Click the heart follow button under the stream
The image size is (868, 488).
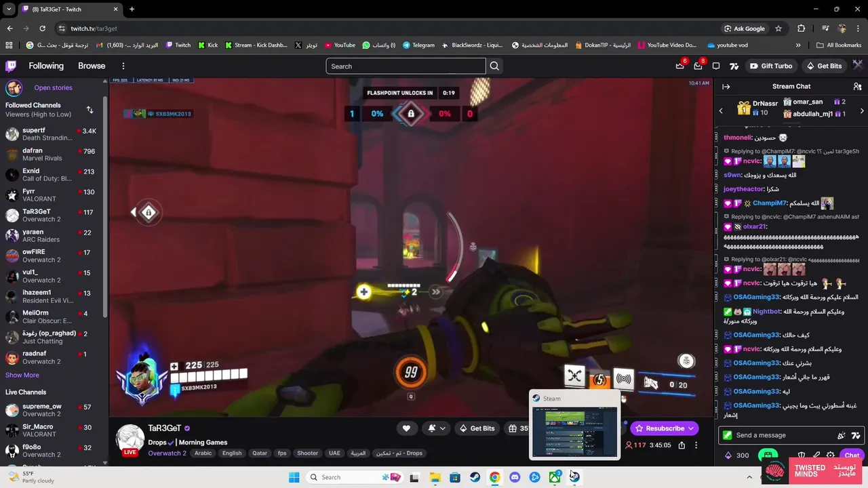[406, 428]
